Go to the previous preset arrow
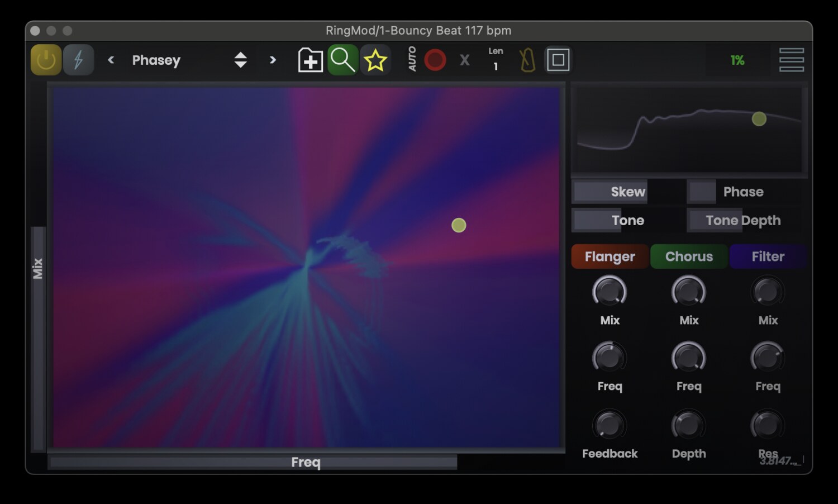Image resolution: width=838 pixels, height=504 pixels. point(111,60)
